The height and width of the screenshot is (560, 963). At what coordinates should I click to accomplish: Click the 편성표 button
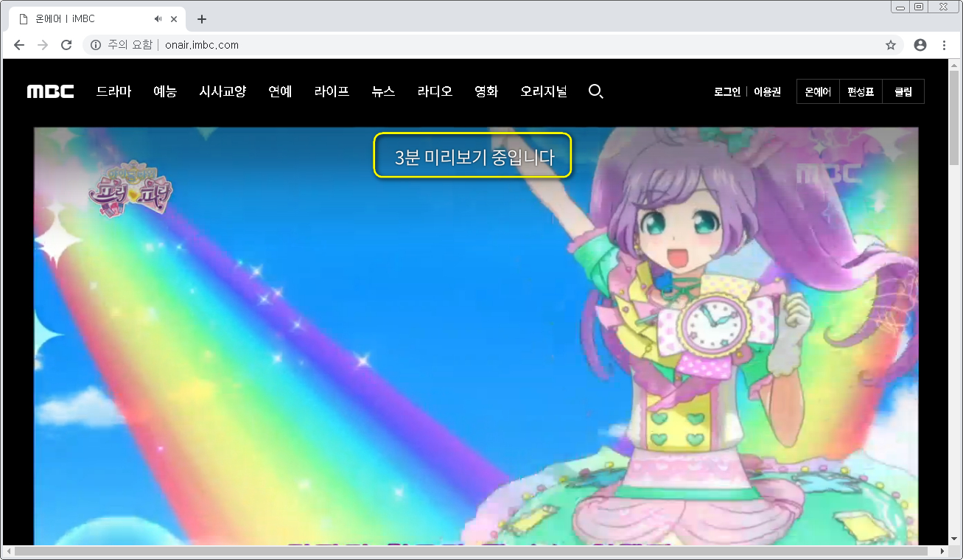861,92
